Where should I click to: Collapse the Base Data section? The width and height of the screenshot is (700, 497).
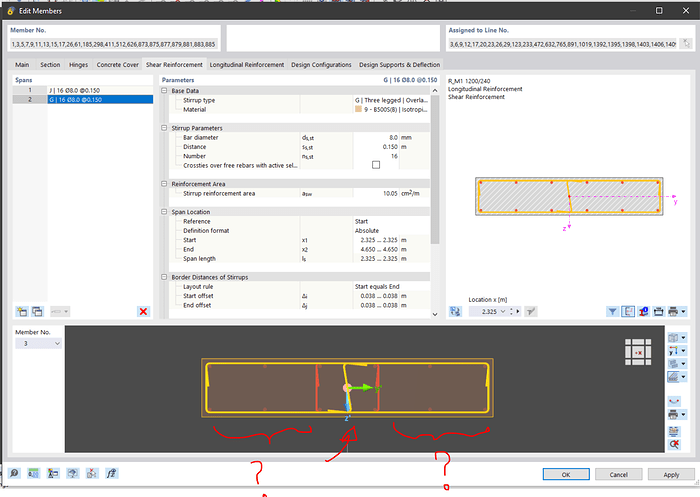pyautogui.click(x=164, y=91)
